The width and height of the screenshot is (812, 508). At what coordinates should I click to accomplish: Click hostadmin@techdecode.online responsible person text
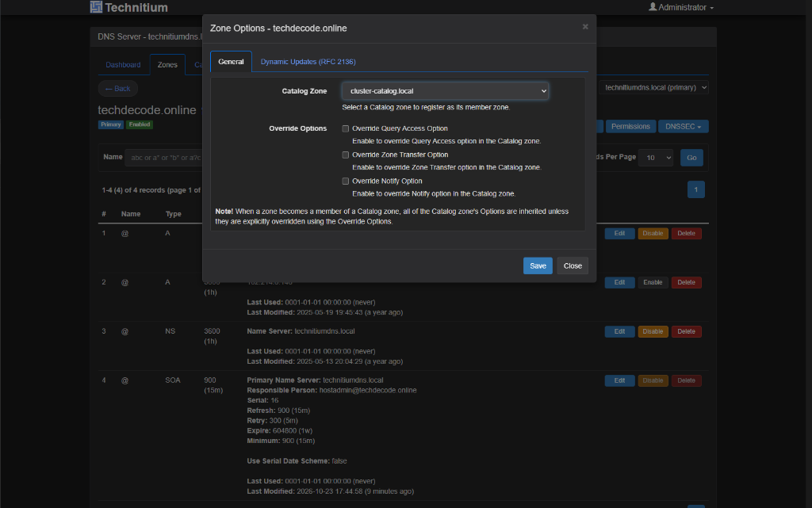point(368,390)
